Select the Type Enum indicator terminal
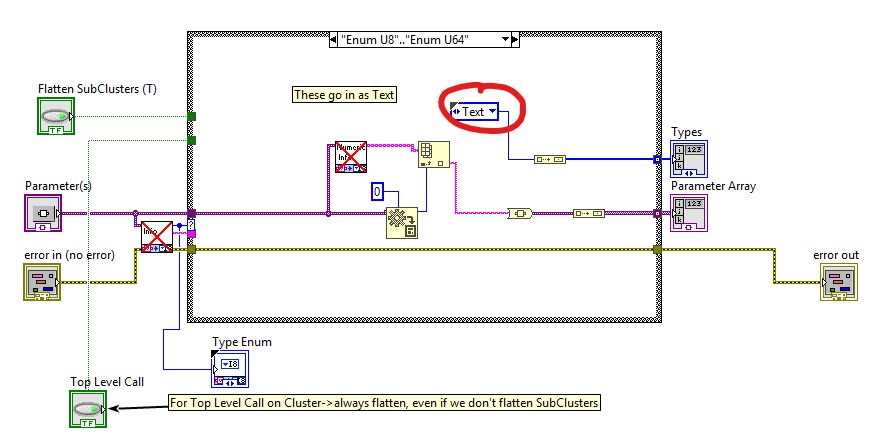This screenshot has height=448, width=884. [230, 368]
